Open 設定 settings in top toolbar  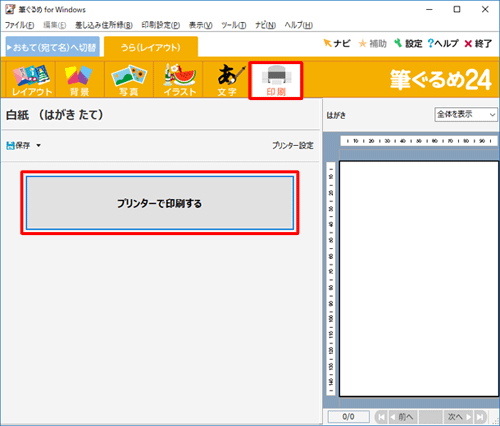(x=408, y=43)
